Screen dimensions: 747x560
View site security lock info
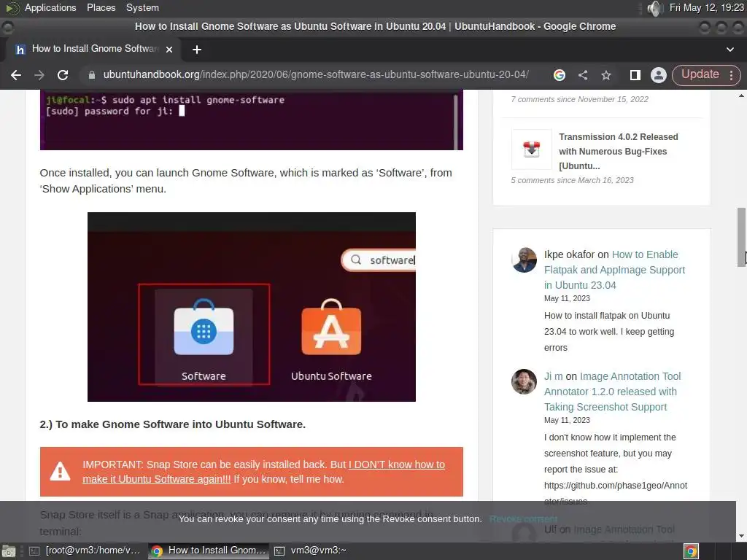point(92,75)
